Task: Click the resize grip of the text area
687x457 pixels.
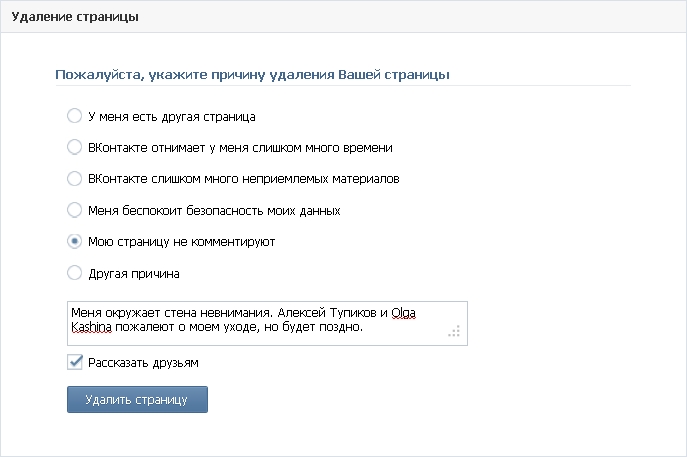Action: tap(454, 331)
